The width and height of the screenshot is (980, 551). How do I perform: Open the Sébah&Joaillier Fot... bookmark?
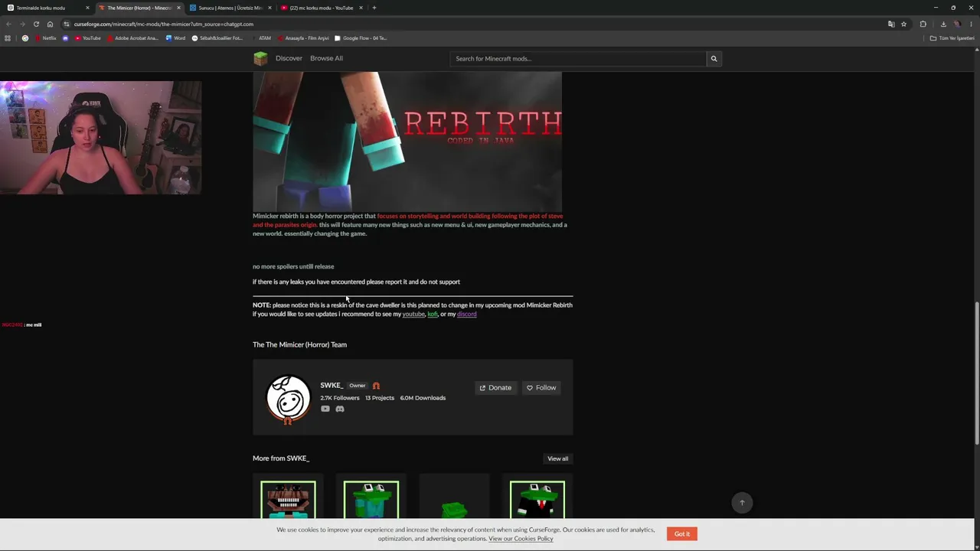[x=217, y=38]
